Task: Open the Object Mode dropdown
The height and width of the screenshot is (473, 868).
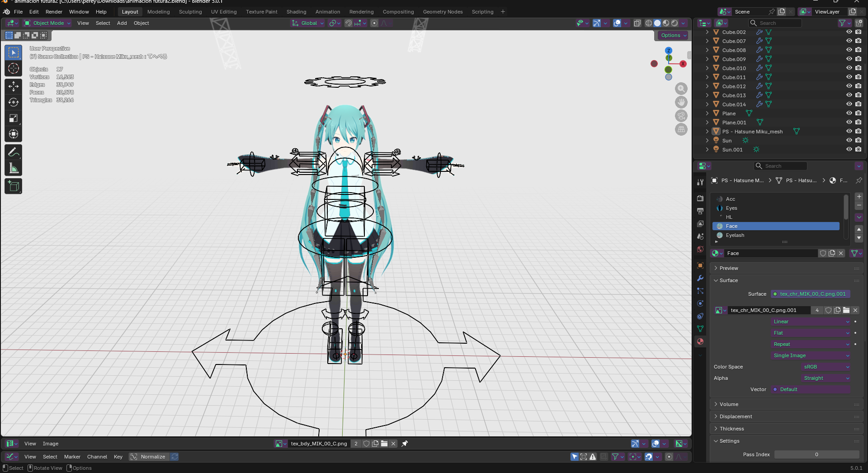Action: tap(47, 23)
